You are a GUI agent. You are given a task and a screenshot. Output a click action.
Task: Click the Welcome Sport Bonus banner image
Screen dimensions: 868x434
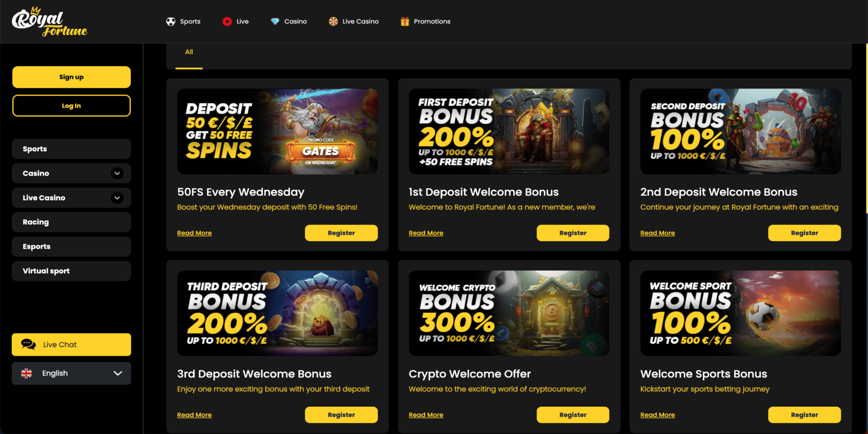(x=741, y=313)
